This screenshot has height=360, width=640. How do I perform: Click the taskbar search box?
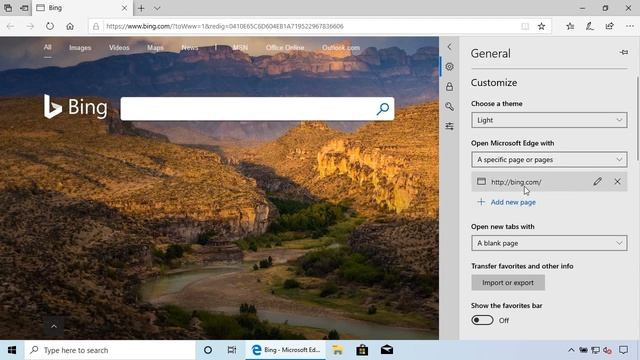point(110,350)
